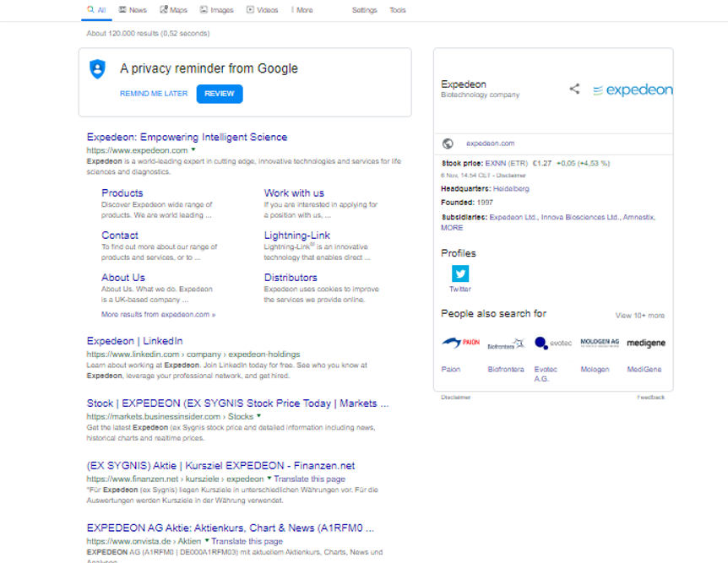Click the share icon in knowledge panel
728x563 pixels.
(x=574, y=89)
